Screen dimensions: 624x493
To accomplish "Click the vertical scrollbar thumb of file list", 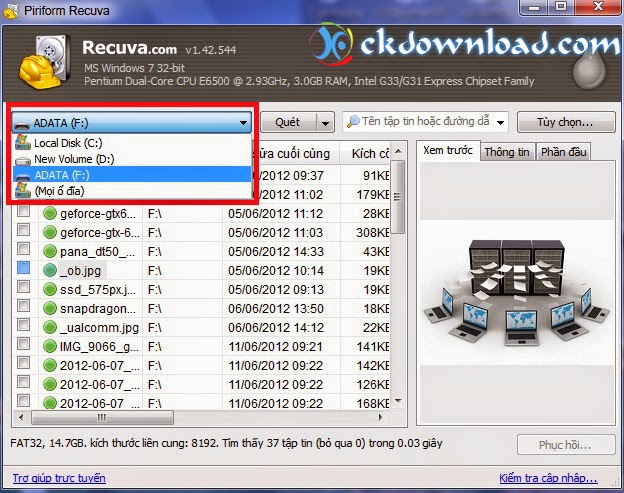I will pyautogui.click(x=398, y=197).
